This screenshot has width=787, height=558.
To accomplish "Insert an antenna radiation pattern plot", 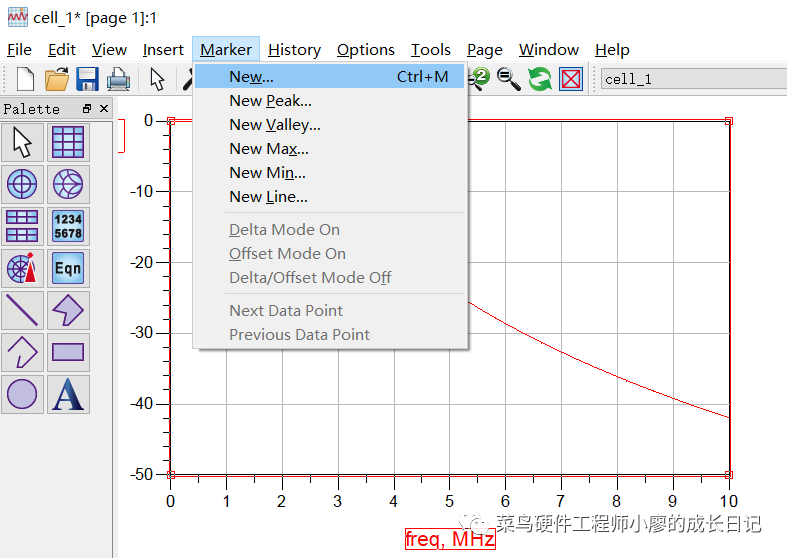I will pos(22,268).
